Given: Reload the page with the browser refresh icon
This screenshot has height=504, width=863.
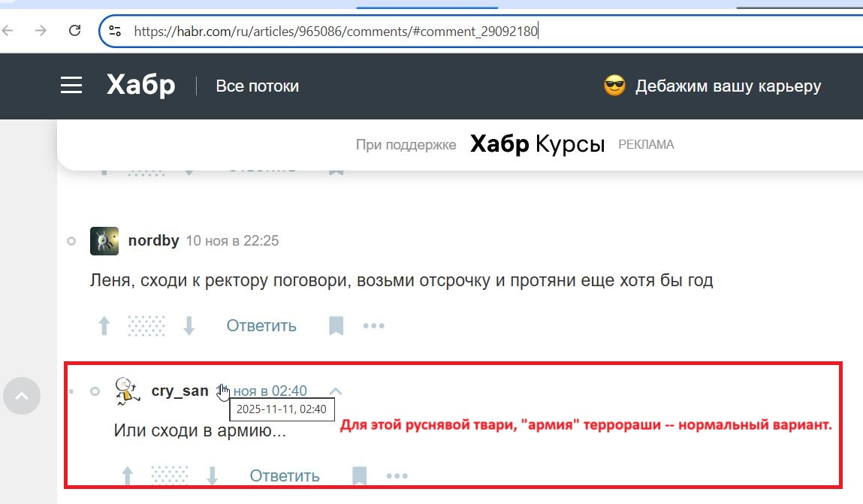Looking at the screenshot, I should coord(74,31).
